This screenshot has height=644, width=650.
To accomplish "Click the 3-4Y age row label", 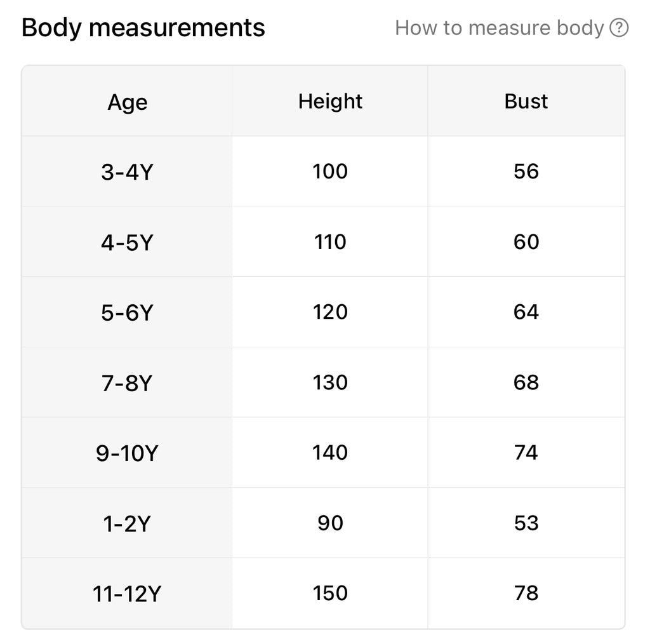I will (x=127, y=171).
